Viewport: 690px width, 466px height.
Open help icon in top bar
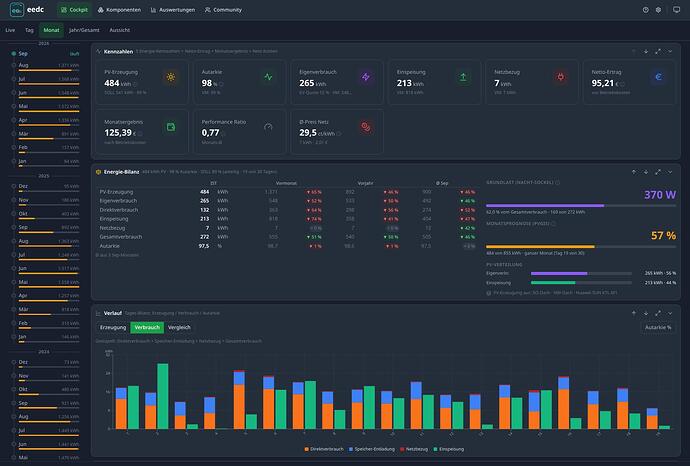click(x=646, y=10)
